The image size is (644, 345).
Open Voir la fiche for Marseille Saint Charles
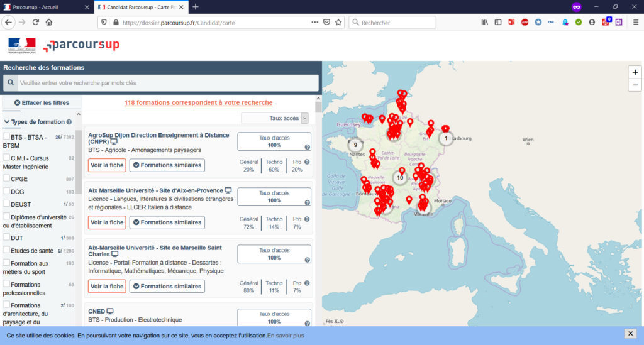(107, 287)
